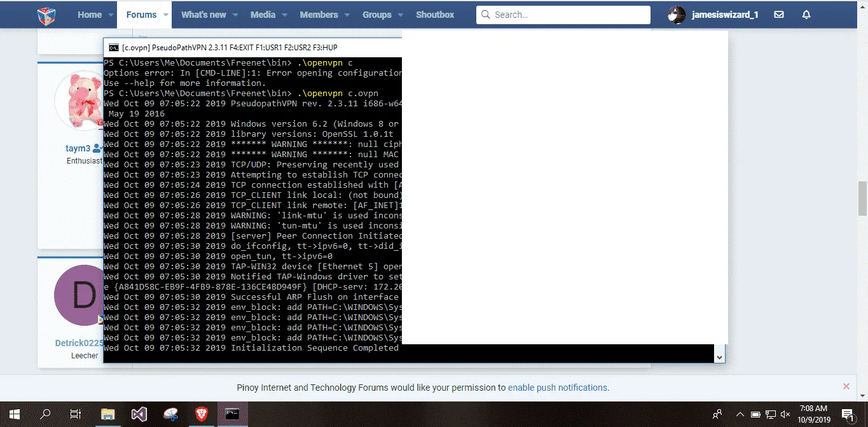Switch to the console window on taskbar
This screenshot has width=868, height=427.
click(x=233, y=414)
